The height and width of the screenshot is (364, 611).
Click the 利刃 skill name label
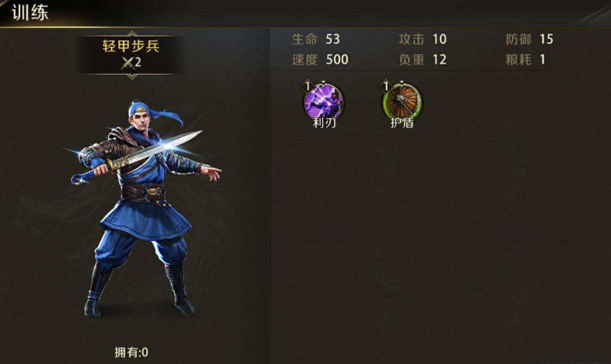pos(324,123)
